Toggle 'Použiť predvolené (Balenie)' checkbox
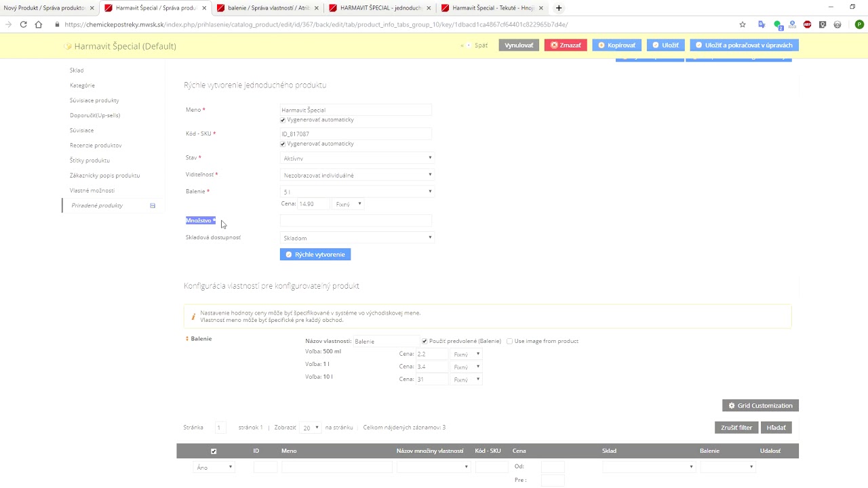 click(x=425, y=341)
